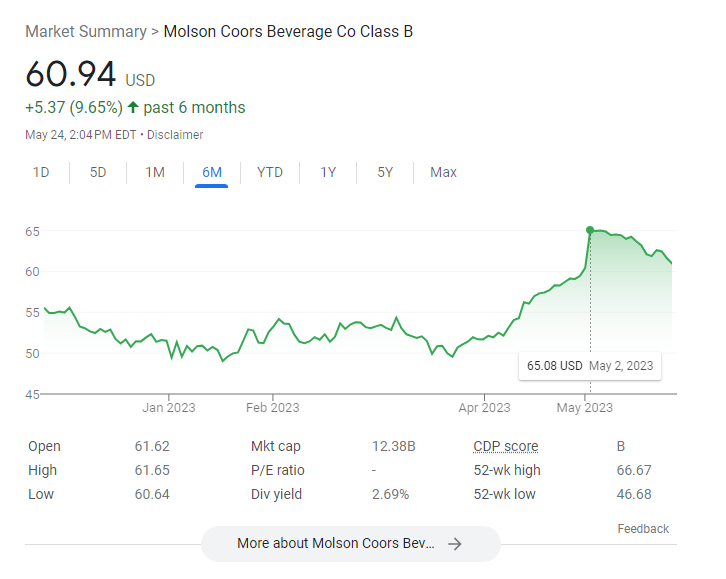Image resolution: width=726 pixels, height=579 pixels.
Task: Open the 1M chart tab
Action: coord(155,172)
